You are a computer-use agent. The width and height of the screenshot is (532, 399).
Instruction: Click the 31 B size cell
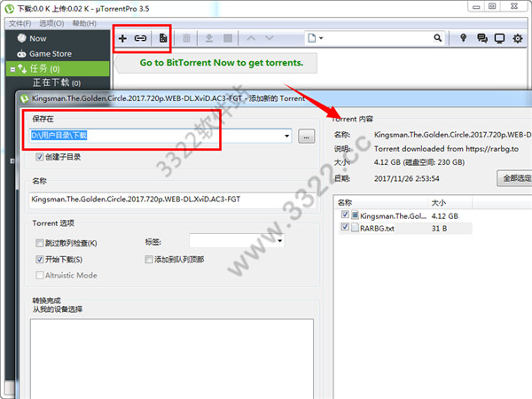439,229
